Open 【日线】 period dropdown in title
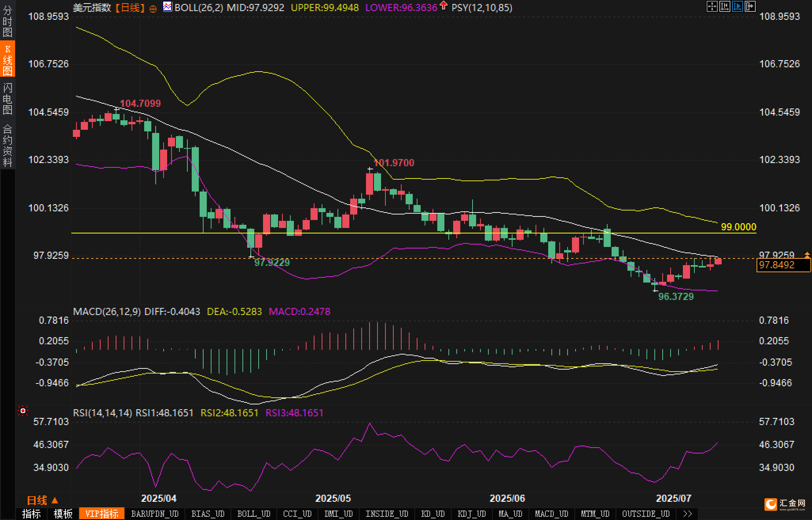812x520 pixels. click(x=130, y=8)
